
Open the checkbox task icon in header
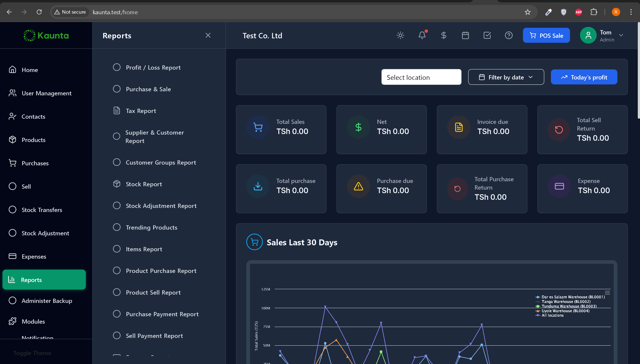click(487, 35)
